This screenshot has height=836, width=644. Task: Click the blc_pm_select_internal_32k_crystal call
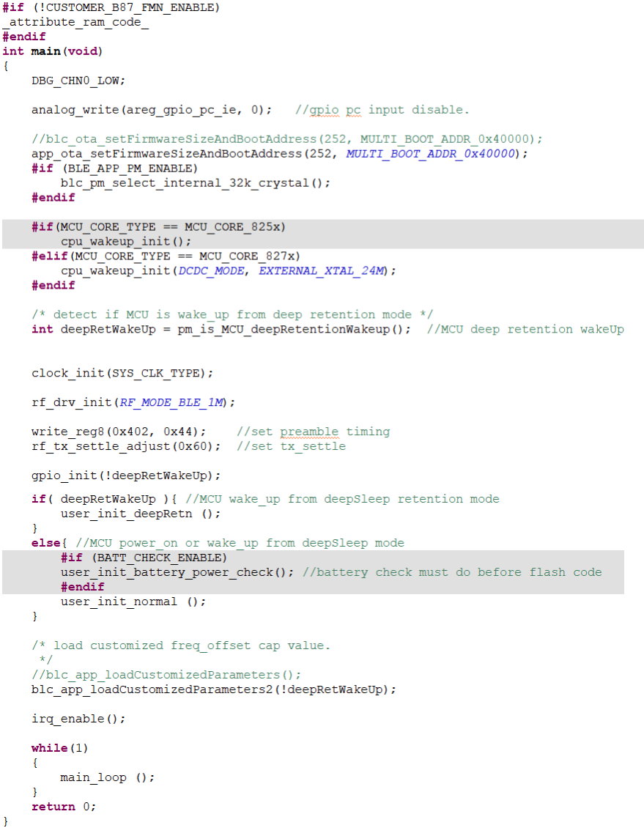tap(195, 183)
